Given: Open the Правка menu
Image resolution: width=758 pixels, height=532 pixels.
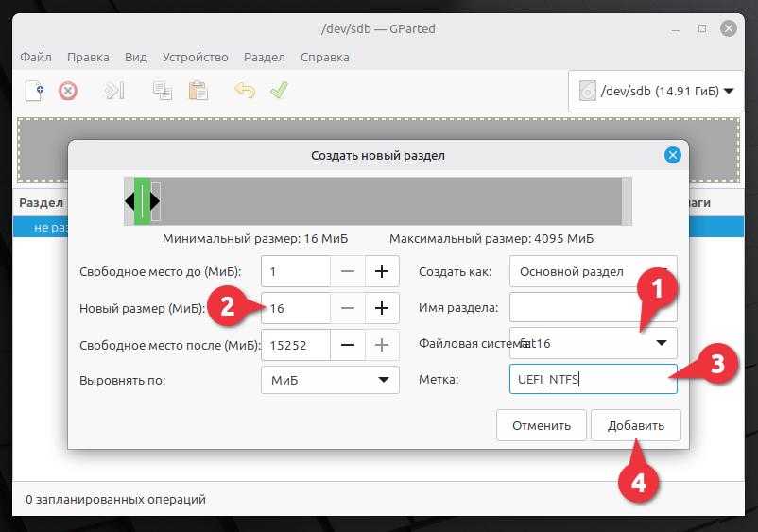Looking at the screenshot, I should point(88,57).
